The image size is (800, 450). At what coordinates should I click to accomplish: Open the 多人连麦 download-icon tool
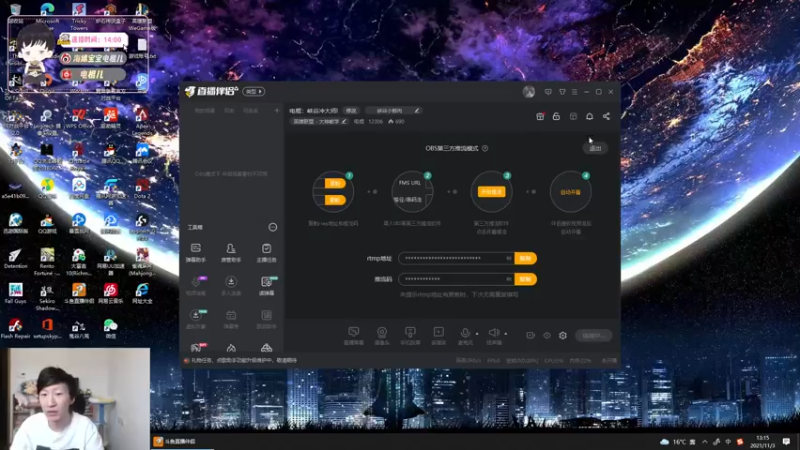click(231, 286)
